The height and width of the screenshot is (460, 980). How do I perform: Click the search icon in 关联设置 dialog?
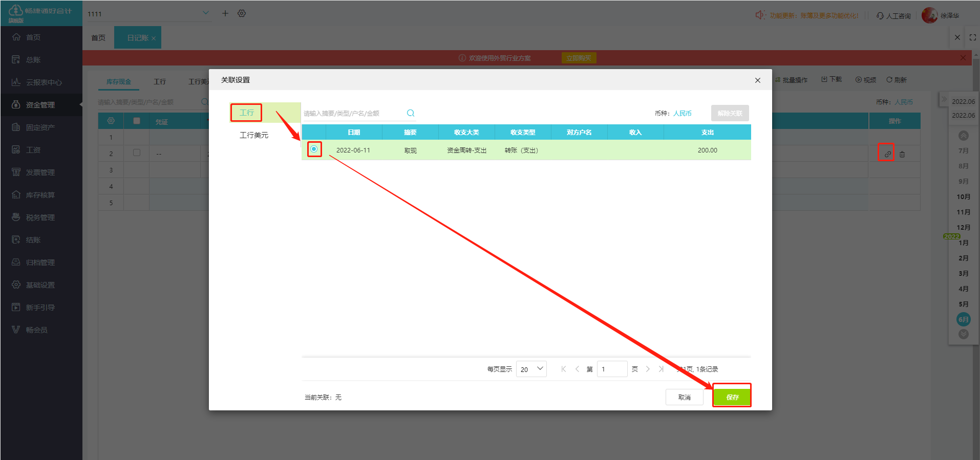pyautogui.click(x=411, y=113)
